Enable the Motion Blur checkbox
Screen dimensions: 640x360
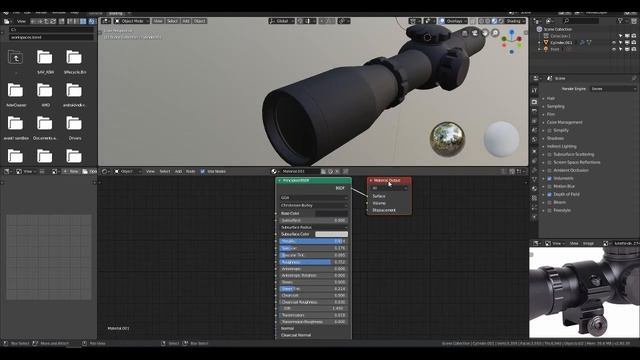(549, 187)
